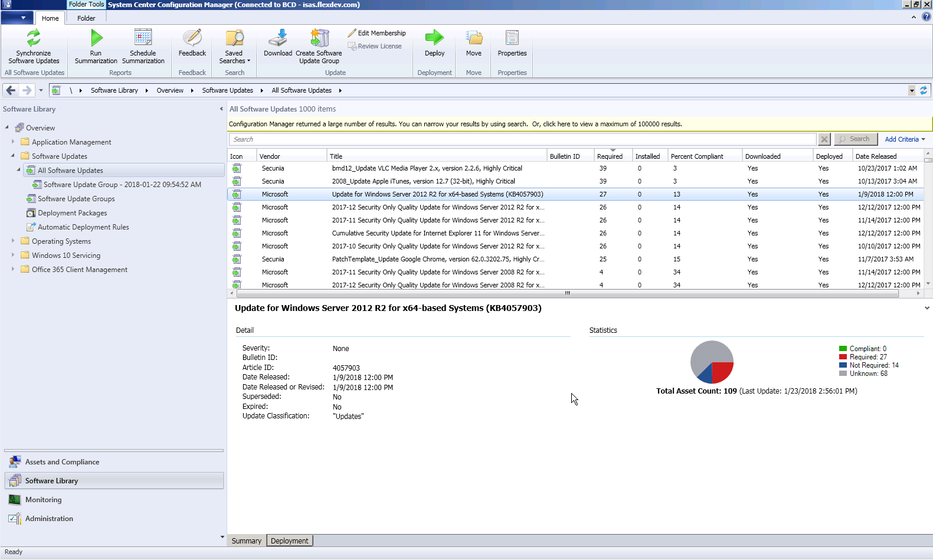Click the red Required legend swatch

(843, 357)
